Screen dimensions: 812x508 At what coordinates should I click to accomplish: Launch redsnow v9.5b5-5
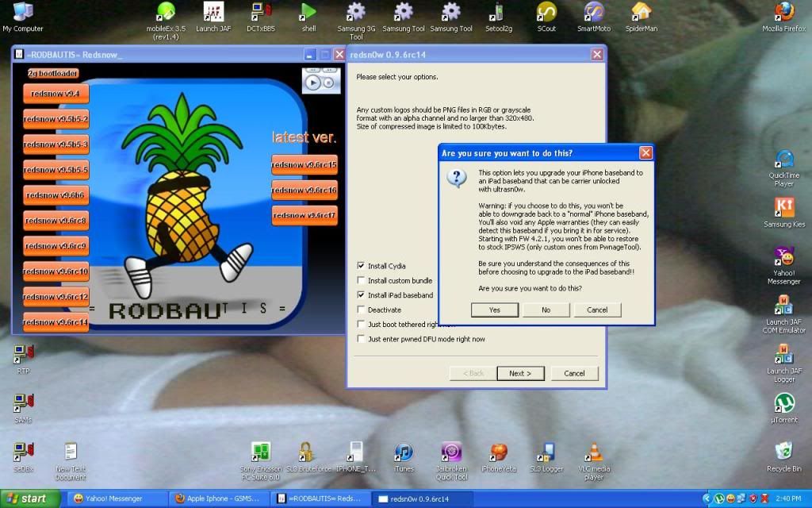pos(56,170)
